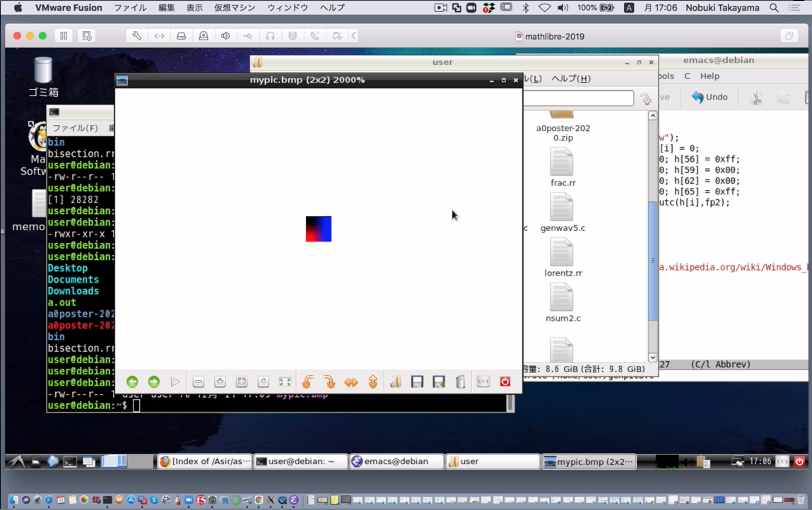Open ヘルプ(H) menu in file manager

click(571, 79)
